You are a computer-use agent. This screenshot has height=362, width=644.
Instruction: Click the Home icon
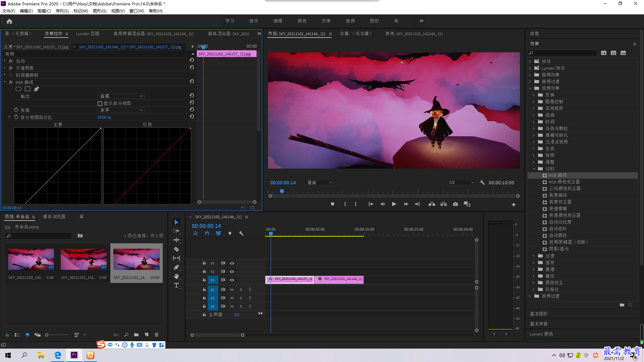(9, 21)
